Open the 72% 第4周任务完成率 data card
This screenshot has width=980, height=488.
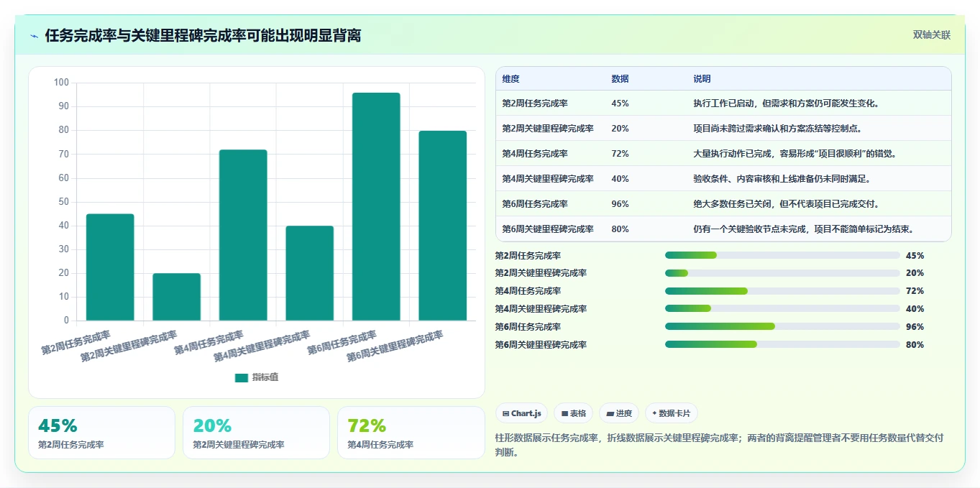tap(411, 433)
